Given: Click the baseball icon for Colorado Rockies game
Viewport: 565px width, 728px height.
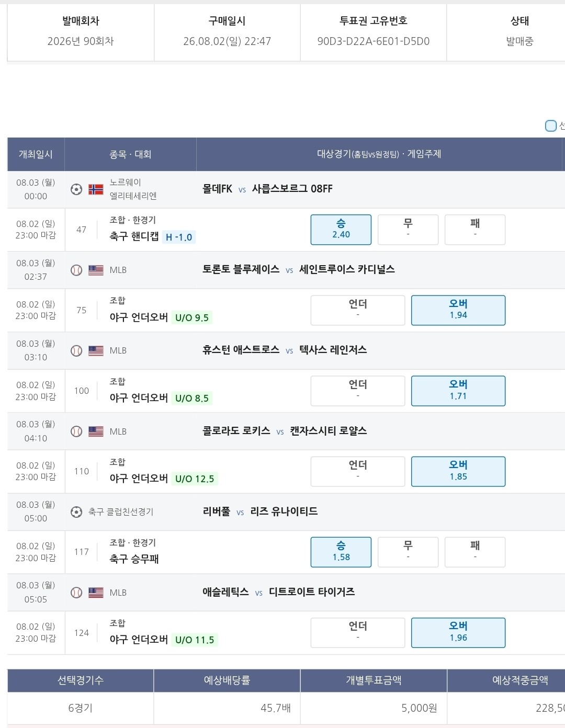Looking at the screenshot, I should [x=76, y=431].
